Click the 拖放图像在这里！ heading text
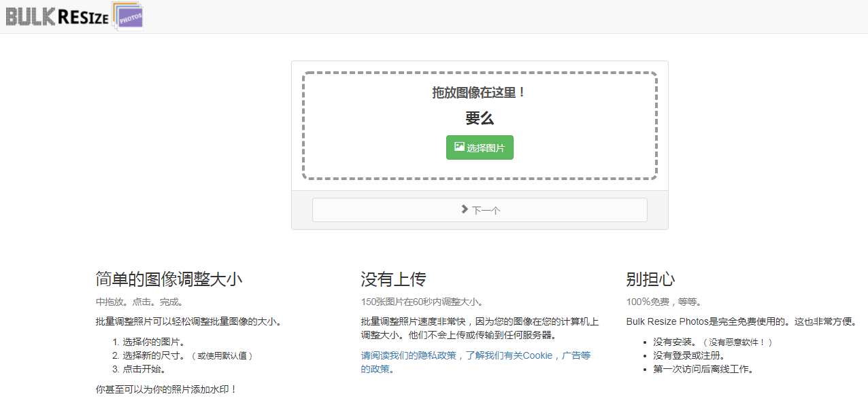The image size is (868, 407). pyautogui.click(x=480, y=92)
